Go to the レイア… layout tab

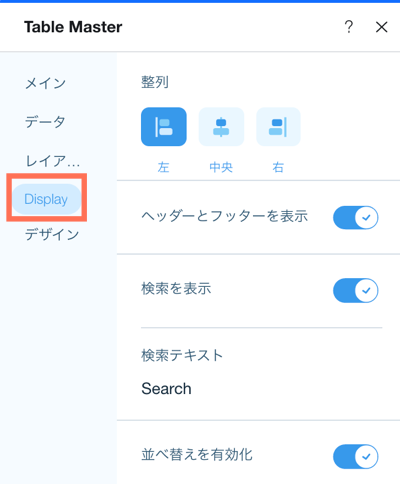coord(53,161)
